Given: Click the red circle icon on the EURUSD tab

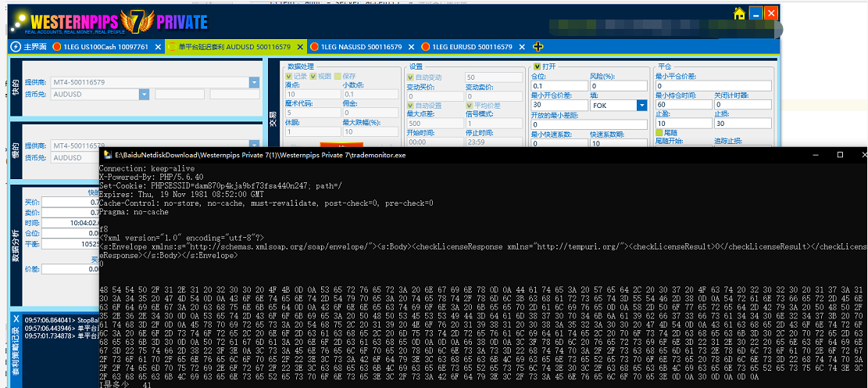Looking at the screenshot, I should pos(425,47).
